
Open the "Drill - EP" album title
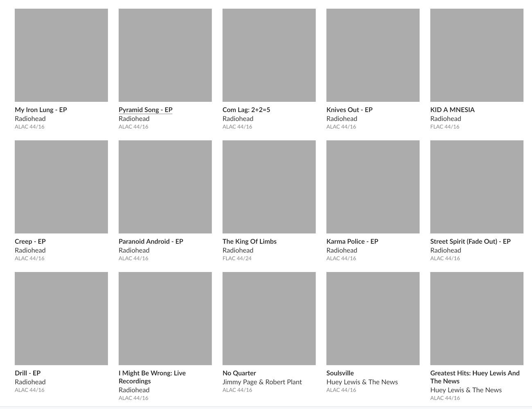coord(28,373)
